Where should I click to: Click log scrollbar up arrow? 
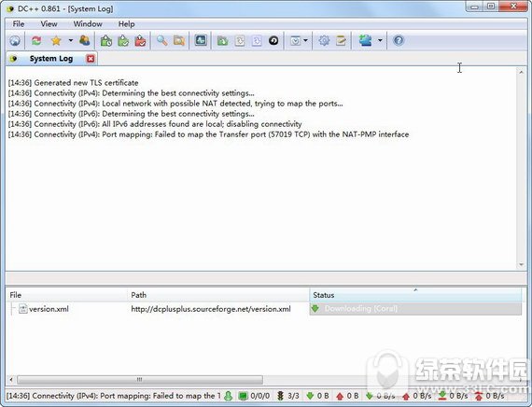(x=521, y=72)
